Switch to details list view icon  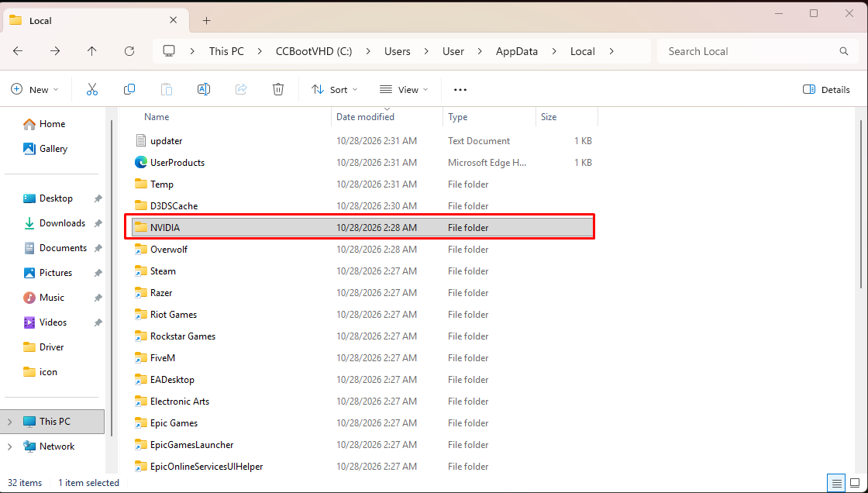click(836, 482)
